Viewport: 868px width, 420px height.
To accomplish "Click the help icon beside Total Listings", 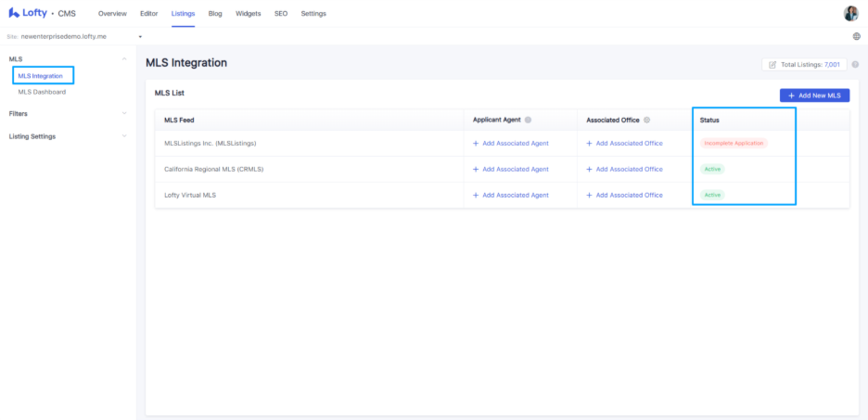I will pyautogui.click(x=855, y=65).
